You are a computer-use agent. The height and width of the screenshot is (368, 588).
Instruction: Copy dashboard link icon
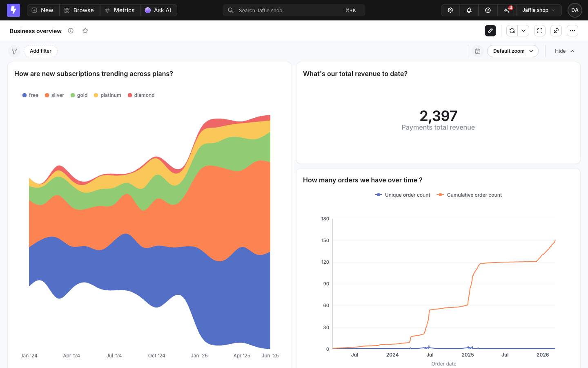[x=556, y=31]
